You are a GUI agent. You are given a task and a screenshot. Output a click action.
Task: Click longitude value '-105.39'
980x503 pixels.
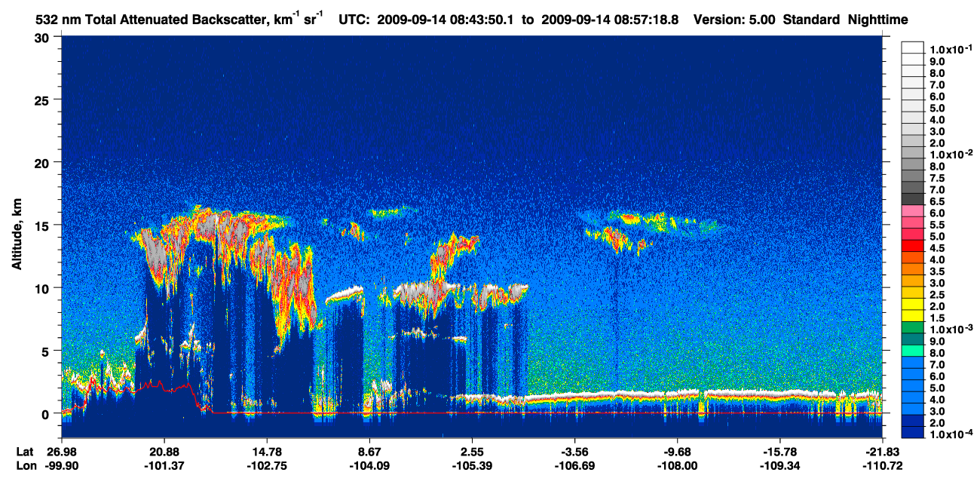(x=472, y=466)
